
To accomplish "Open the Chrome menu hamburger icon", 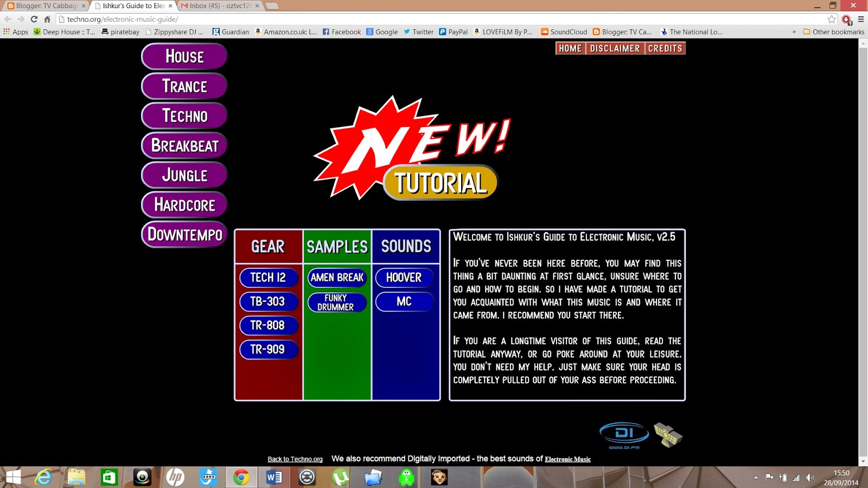I will tap(861, 19).
